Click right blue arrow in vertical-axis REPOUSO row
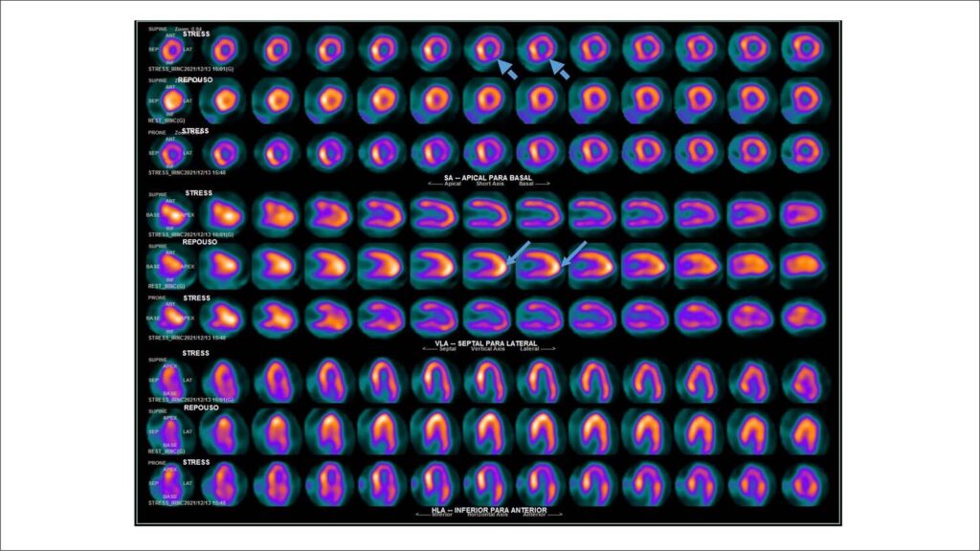Viewport: 980px width, 551px height. (x=574, y=252)
